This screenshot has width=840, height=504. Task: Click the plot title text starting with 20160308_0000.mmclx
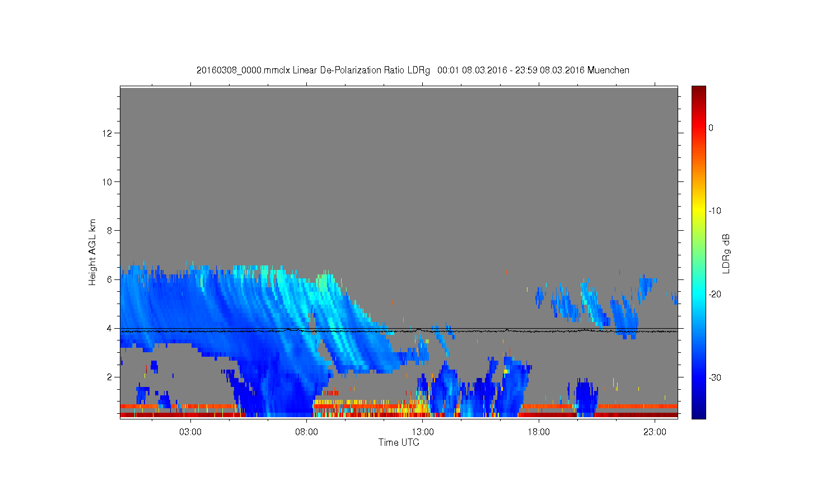413,71
